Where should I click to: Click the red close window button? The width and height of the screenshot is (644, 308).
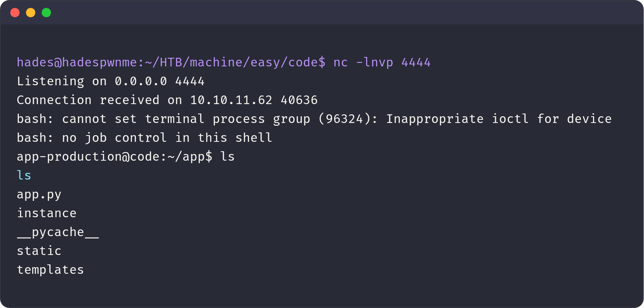pyautogui.click(x=15, y=13)
